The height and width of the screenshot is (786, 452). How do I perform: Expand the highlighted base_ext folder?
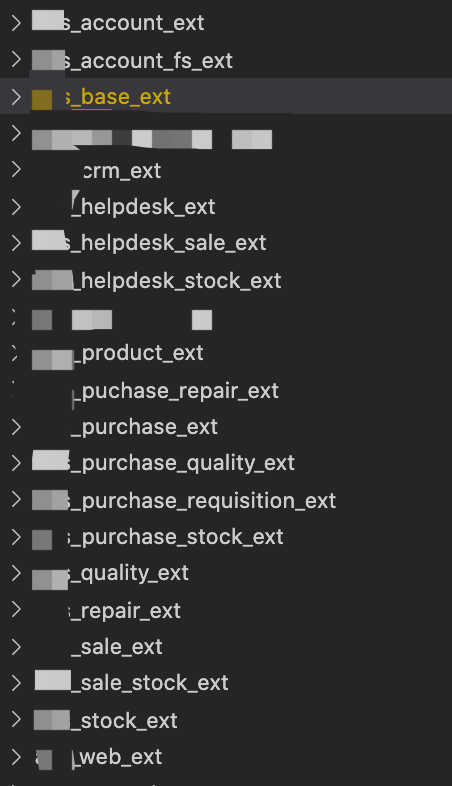(16, 97)
